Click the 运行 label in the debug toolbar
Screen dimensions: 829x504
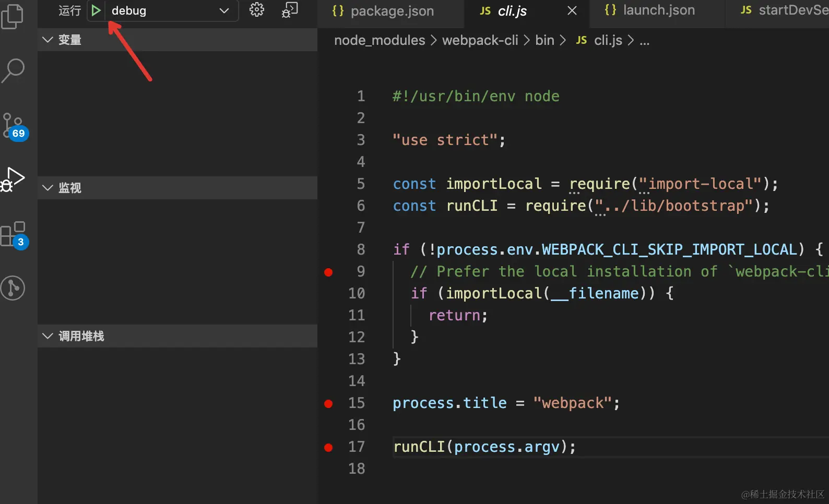(x=69, y=10)
